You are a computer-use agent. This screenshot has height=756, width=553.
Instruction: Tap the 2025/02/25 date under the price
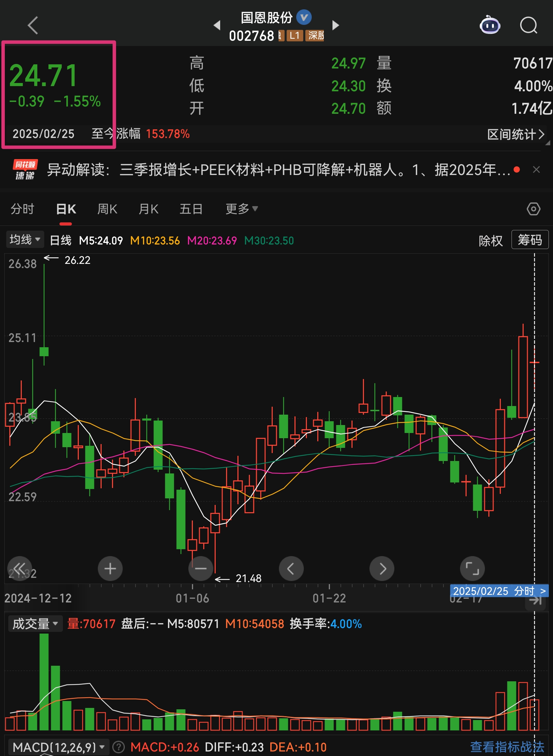click(x=44, y=134)
